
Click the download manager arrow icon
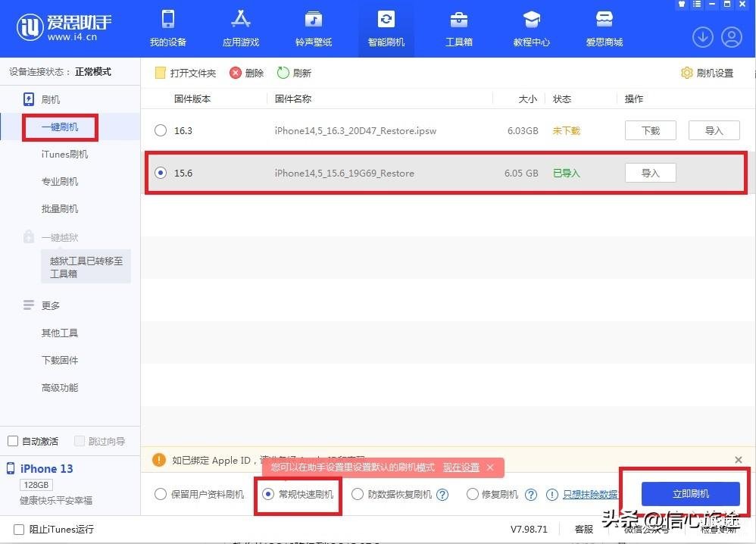coord(703,36)
